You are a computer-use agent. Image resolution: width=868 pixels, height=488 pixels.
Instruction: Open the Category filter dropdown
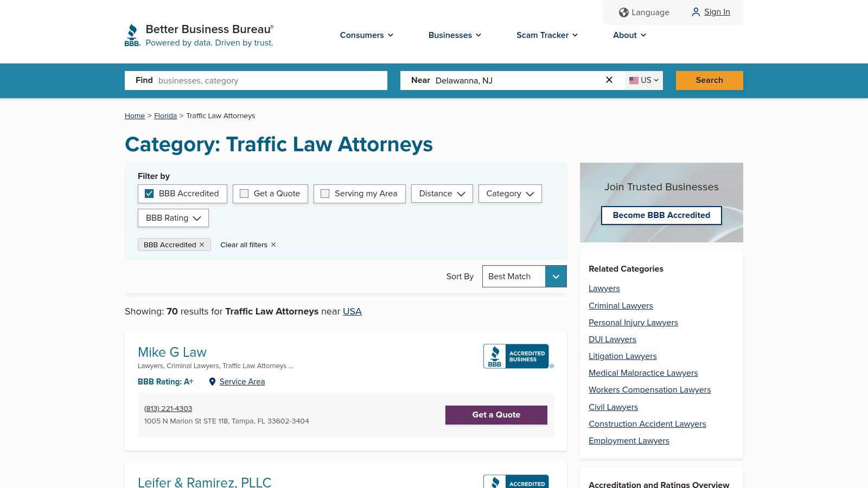click(x=509, y=194)
